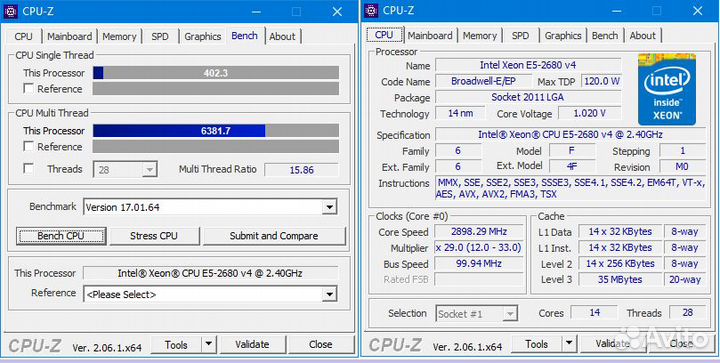Click Validate in the CPU window
This screenshot has height=363, width=720.
[x=613, y=344]
